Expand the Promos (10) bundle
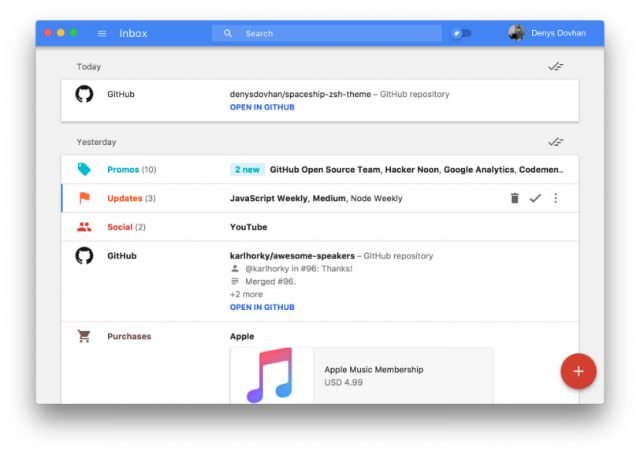Screen dimensions: 640x455 (320, 169)
